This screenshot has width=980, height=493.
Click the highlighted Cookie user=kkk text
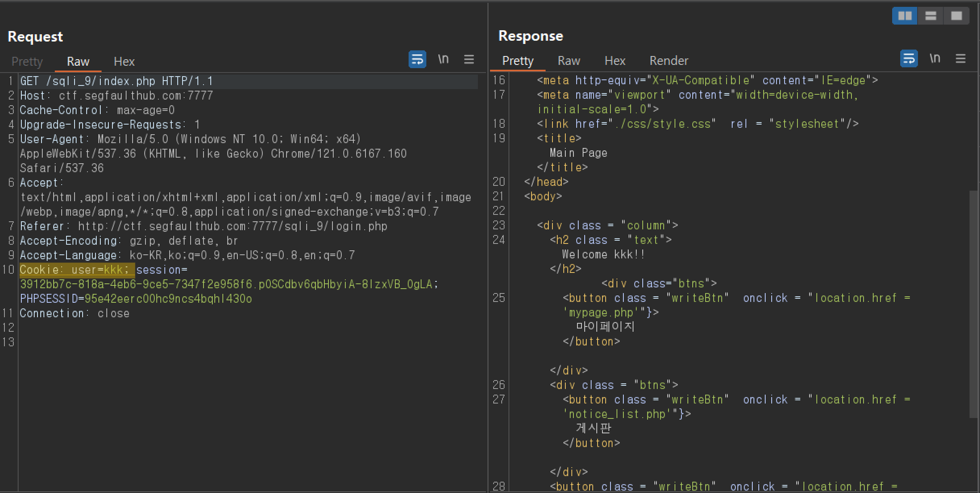coord(77,270)
